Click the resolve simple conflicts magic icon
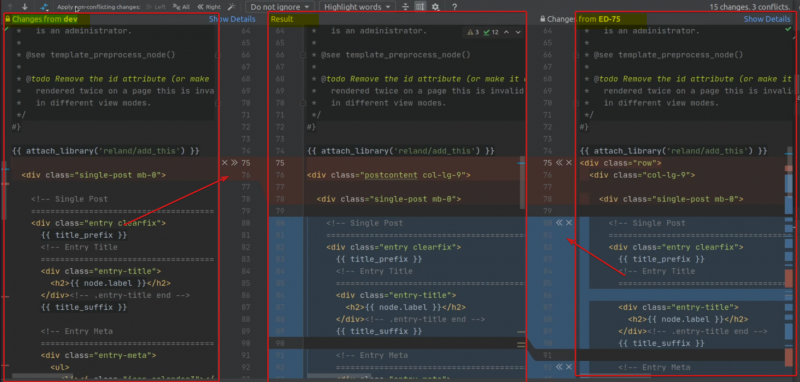 coord(44,7)
